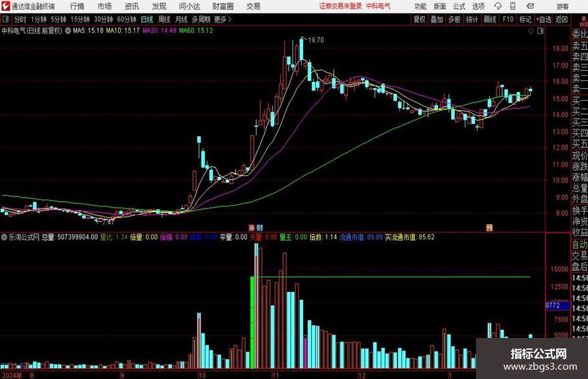Switch to 5分钟 period
The height and width of the screenshot is (379, 588).
pyautogui.click(x=58, y=19)
